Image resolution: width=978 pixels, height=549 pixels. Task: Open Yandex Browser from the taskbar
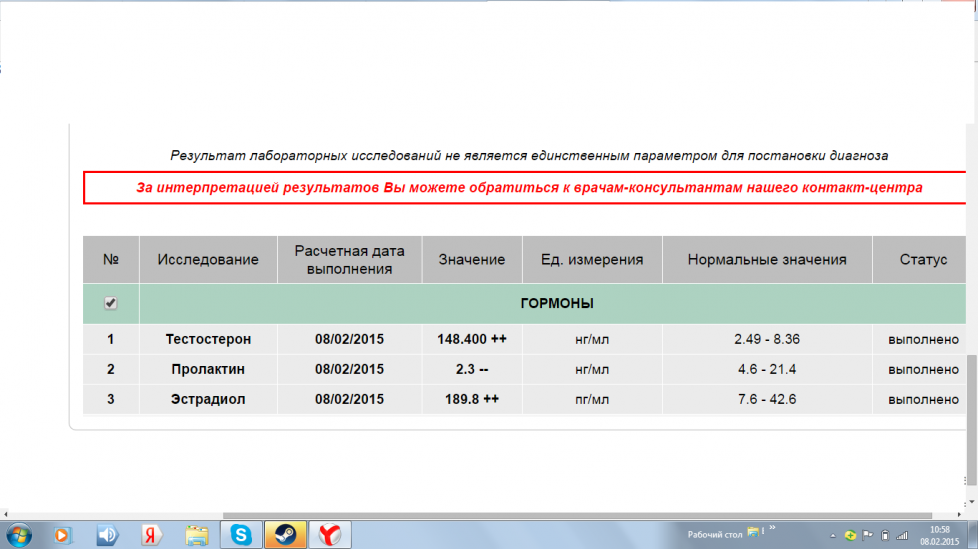point(329,535)
